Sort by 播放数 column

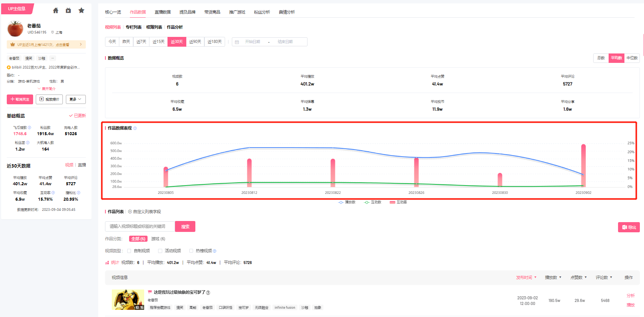(x=553, y=277)
